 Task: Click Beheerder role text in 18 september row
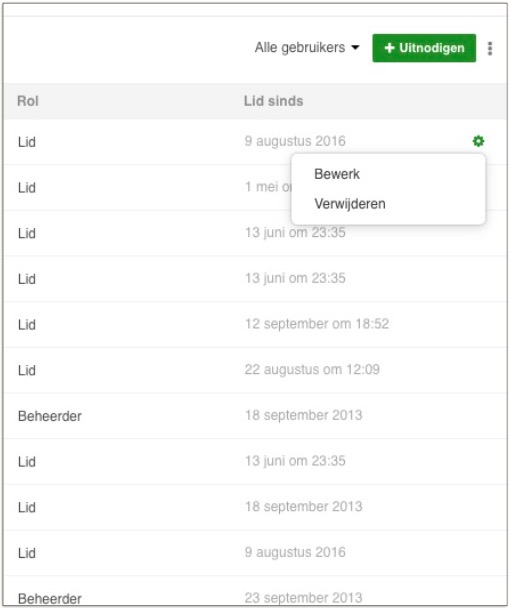[50, 416]
